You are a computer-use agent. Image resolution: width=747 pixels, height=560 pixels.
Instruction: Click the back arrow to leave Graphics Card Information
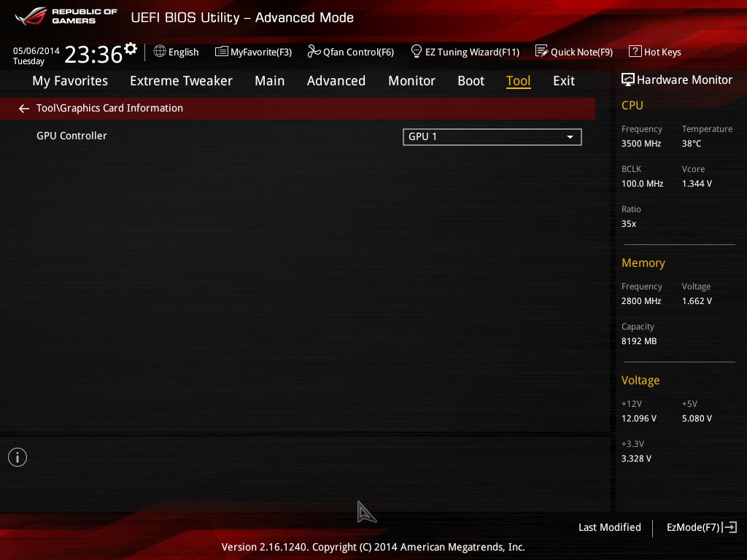tap(24, 109)
